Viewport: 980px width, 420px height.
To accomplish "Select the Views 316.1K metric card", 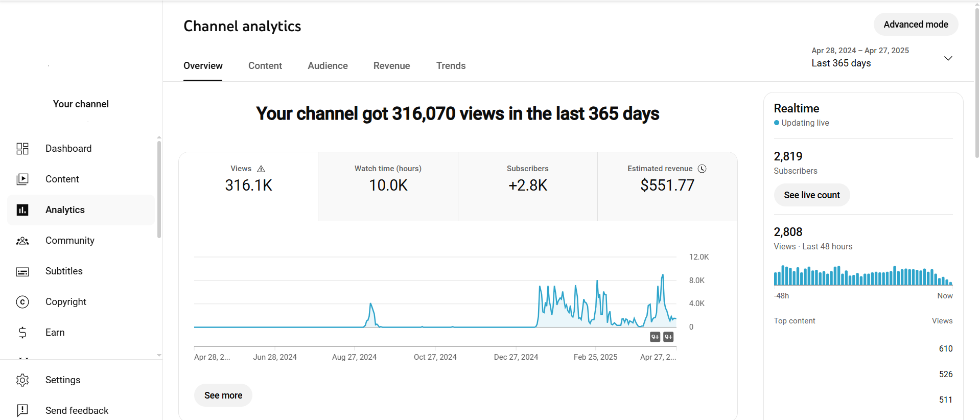I will click(x=248, y=186).
